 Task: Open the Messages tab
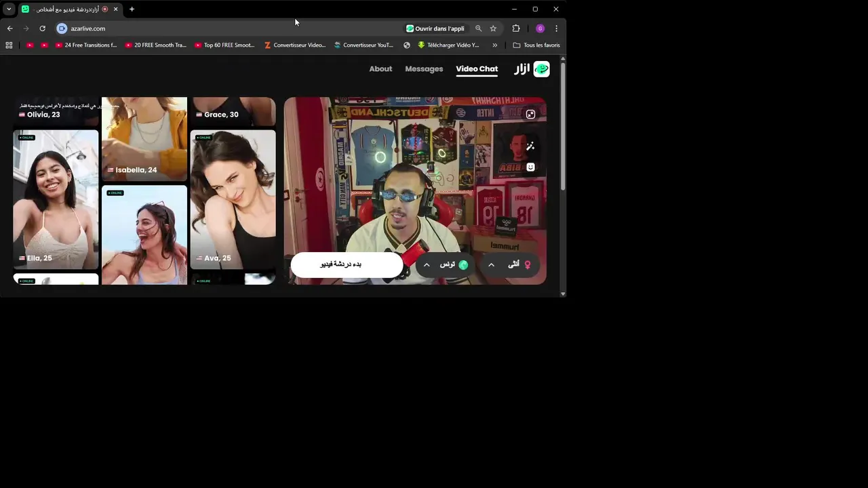coord(424,69)
